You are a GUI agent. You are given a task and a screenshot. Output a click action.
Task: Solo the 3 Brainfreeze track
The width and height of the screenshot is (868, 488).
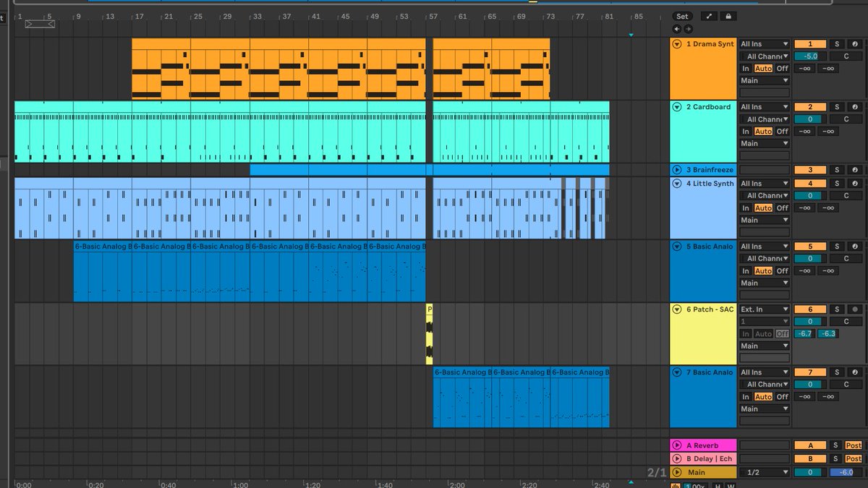coord(835,170)
